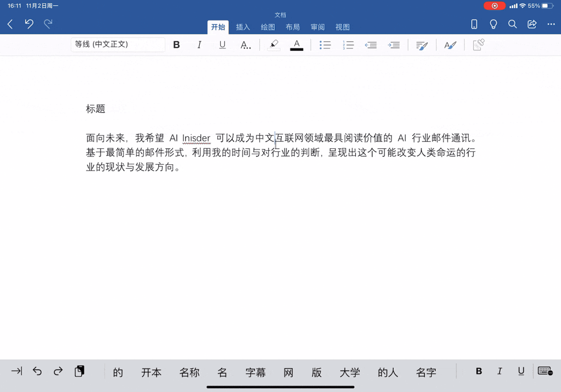Toggle Italic in the ribbon

pos(199,45)
